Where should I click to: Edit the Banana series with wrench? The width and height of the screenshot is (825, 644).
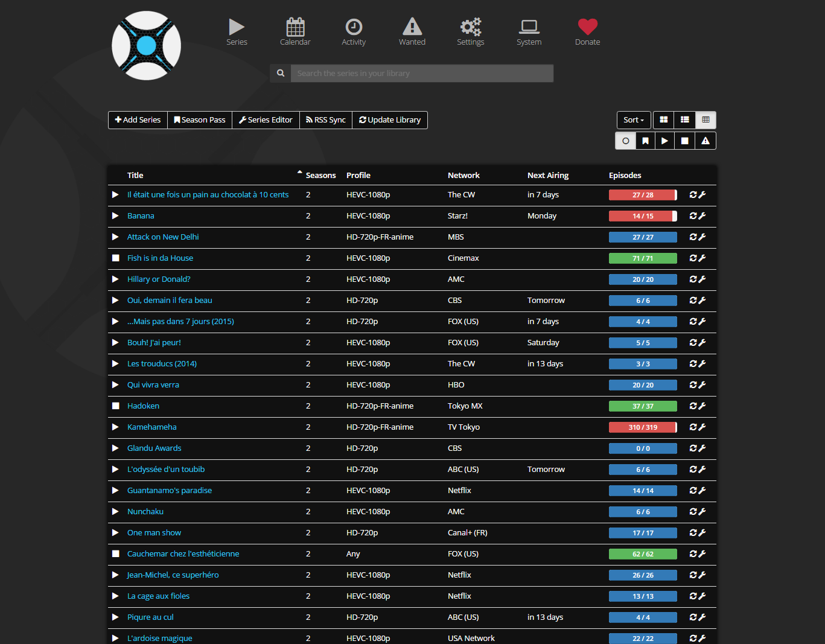click(702, 216)
